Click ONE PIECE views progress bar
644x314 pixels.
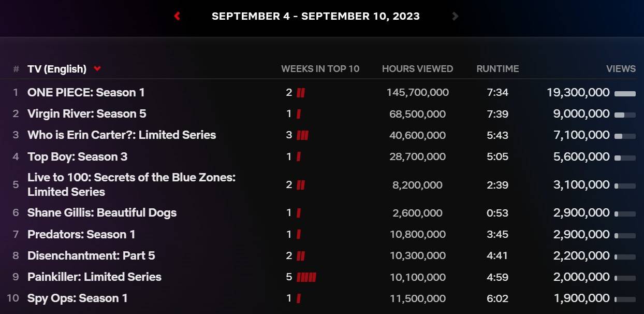(625, 93)
